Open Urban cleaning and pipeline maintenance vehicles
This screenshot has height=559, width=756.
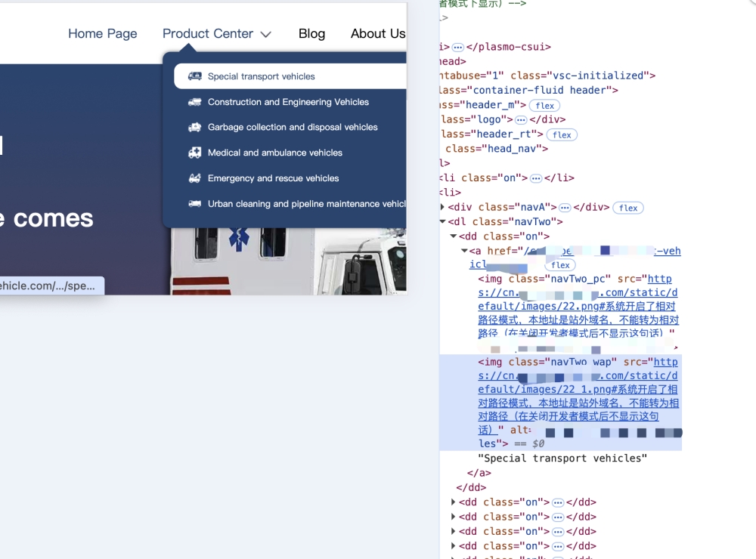(307, 204)
